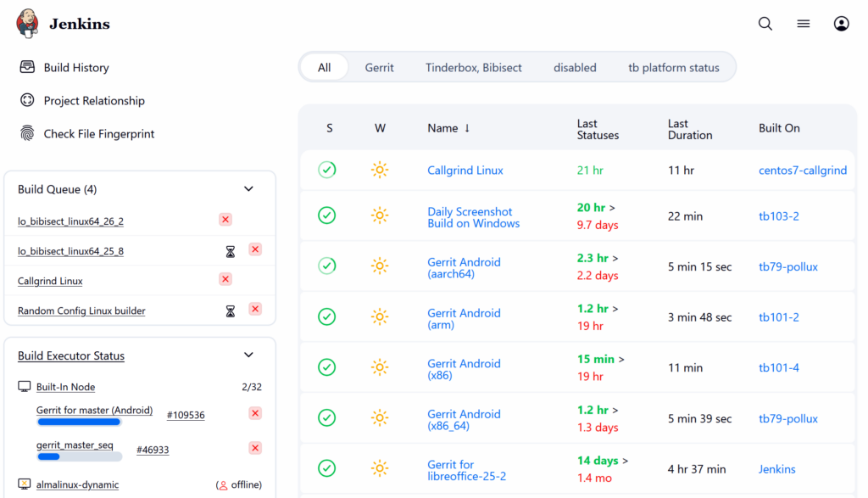Open the centos7-callgrind node link
This screenshot has height=498, width=868.
[802, 171]
